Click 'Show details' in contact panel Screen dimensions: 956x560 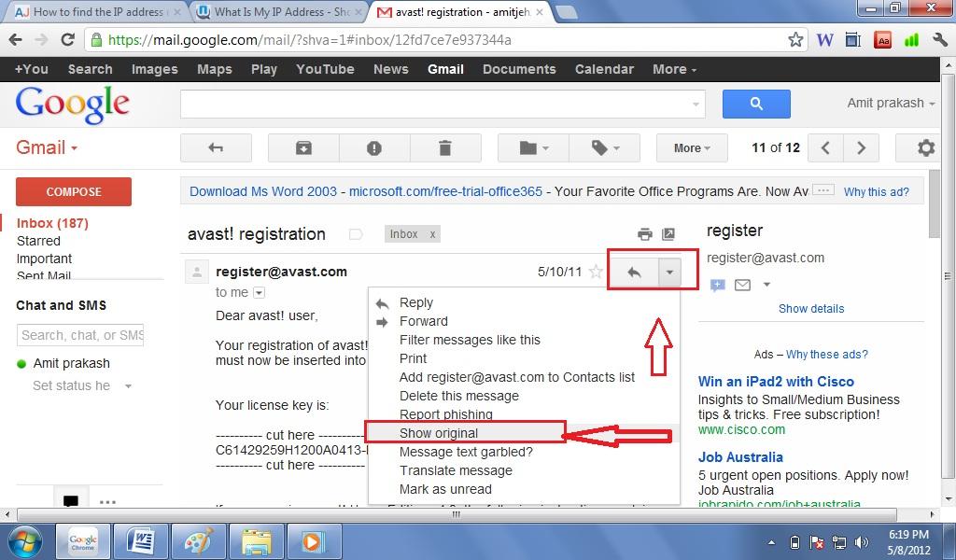pyautogui.click(x=811, y=308)
